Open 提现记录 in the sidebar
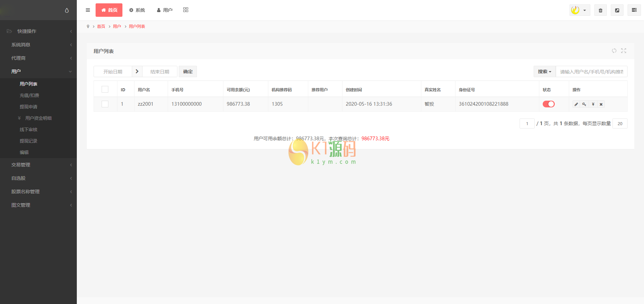Screen dimensions: 644x304 pyautogui.click(x=29, y=141)
